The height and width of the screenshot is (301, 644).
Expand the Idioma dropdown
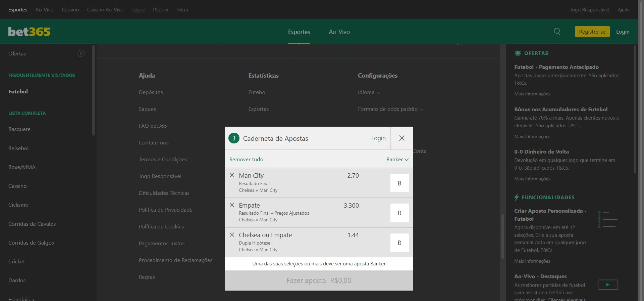pos(369,92)
